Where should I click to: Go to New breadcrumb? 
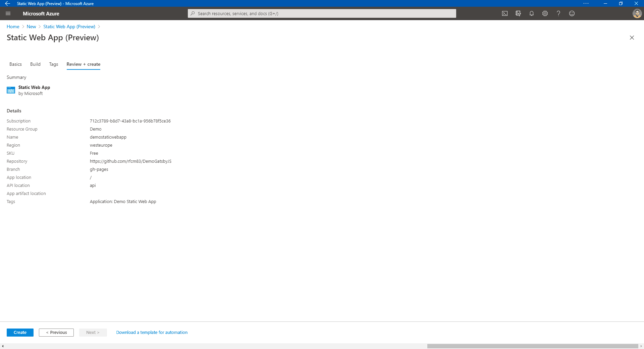coord(31,27)
